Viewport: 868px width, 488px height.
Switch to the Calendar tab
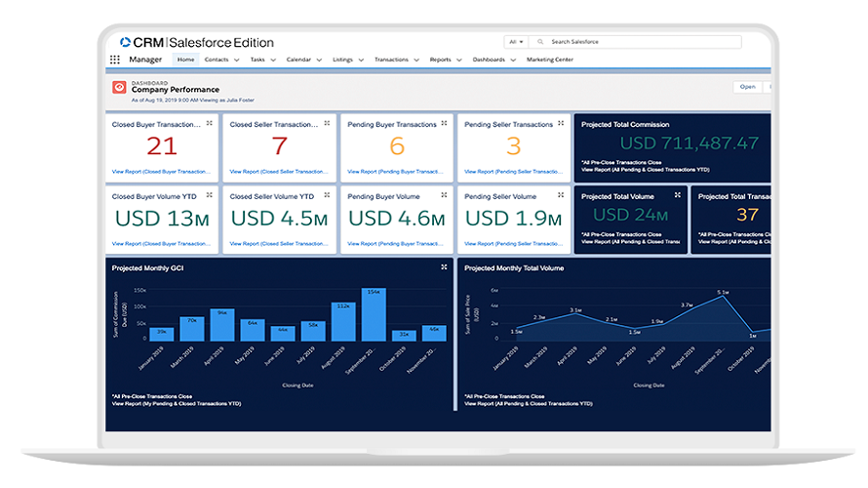[298, 60]
